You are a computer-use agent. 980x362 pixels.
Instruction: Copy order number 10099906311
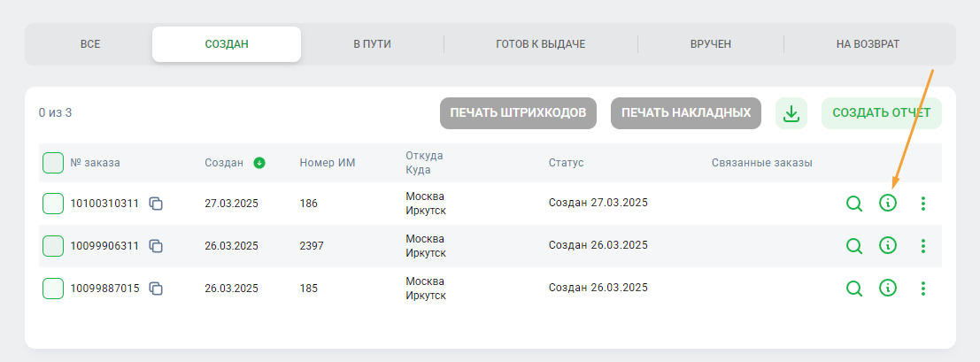click(156, 246)
